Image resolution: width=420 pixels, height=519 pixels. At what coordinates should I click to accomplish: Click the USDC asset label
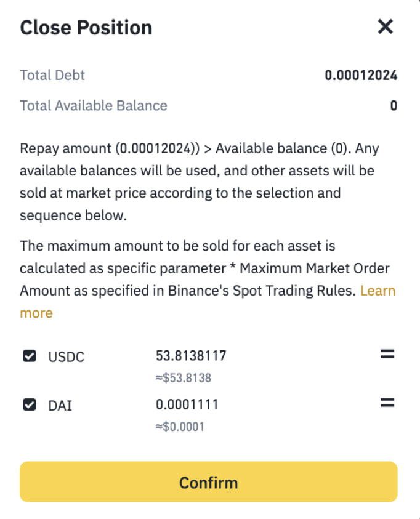pyautogui.click(x=67, y=356)
